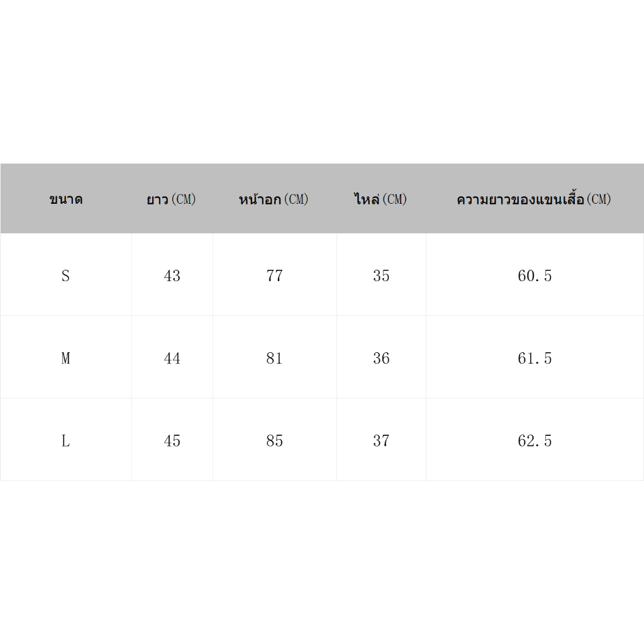Click the chest value 77
This screenshot has height=644, width=644.
pos(275,275)
